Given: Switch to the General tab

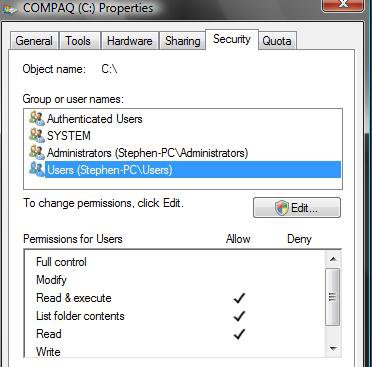Looking at the screenshot, I should click(x=34, y=41).
